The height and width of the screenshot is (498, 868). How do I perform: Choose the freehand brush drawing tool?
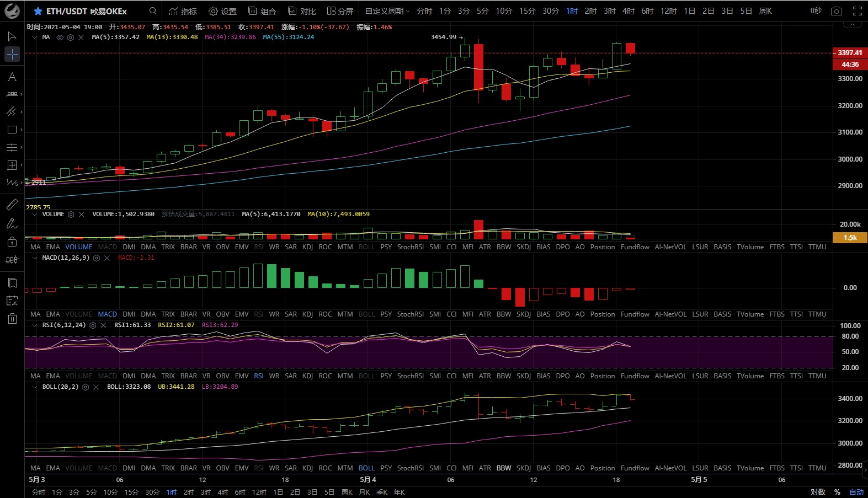12,223
